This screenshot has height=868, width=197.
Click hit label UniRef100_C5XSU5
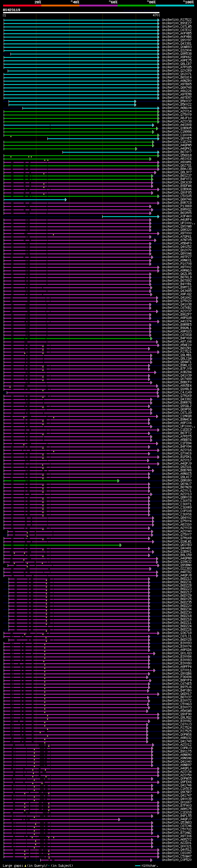tap(177, 196)
